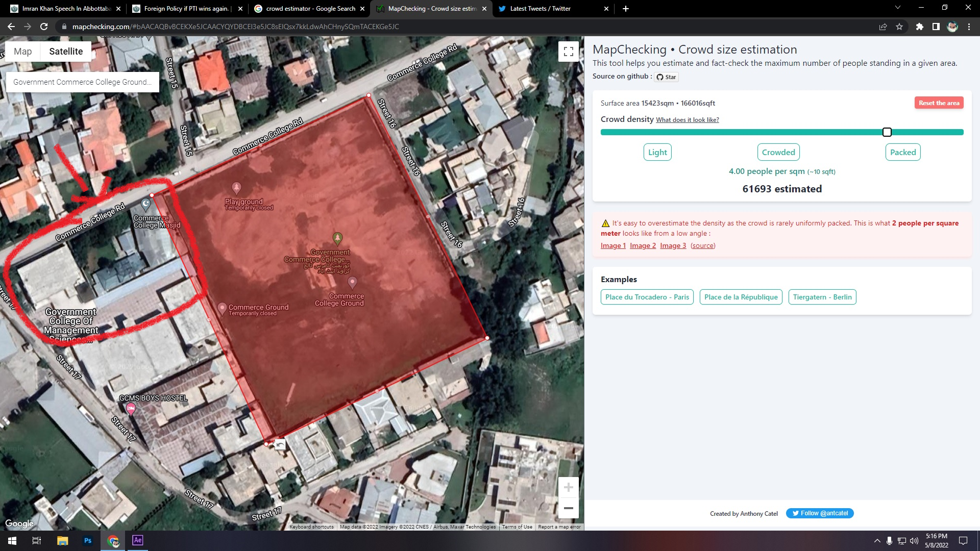Open Task View on taskbar
The image size is (980, 551).
(37, 541)
